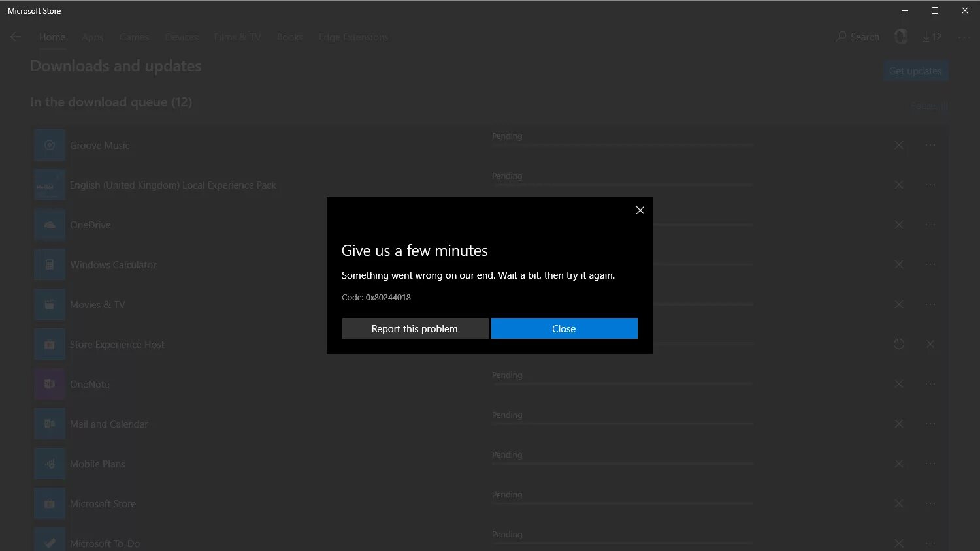Image resolution: width=980 pixels, height=551 pixels.
Task: Open the Films & TV tab
Action: (x=237, y=37)
